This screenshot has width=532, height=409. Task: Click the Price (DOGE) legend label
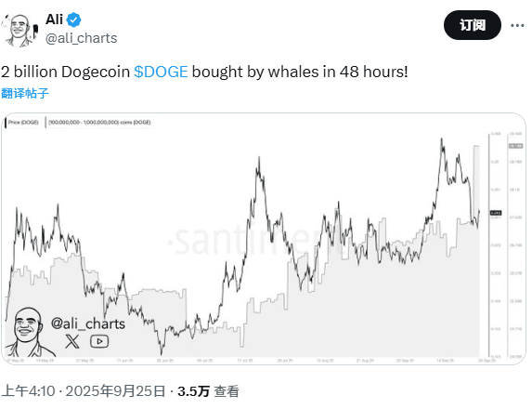[x=22, y=123]
